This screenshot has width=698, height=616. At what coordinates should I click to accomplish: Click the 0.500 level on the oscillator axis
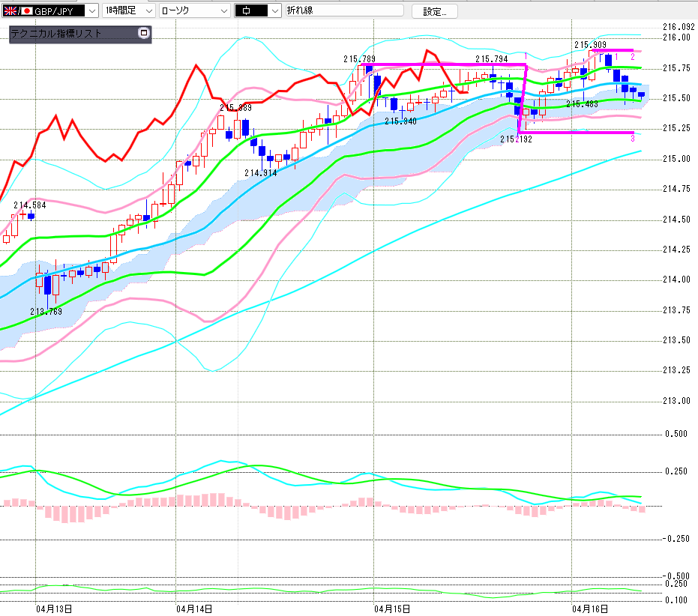pos(676,434)
